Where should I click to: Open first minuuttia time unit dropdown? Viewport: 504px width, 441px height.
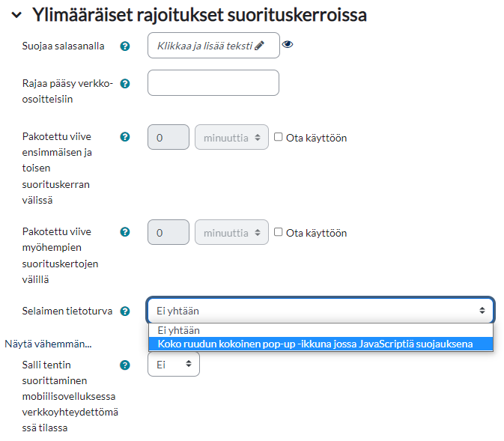pos(231,138)
